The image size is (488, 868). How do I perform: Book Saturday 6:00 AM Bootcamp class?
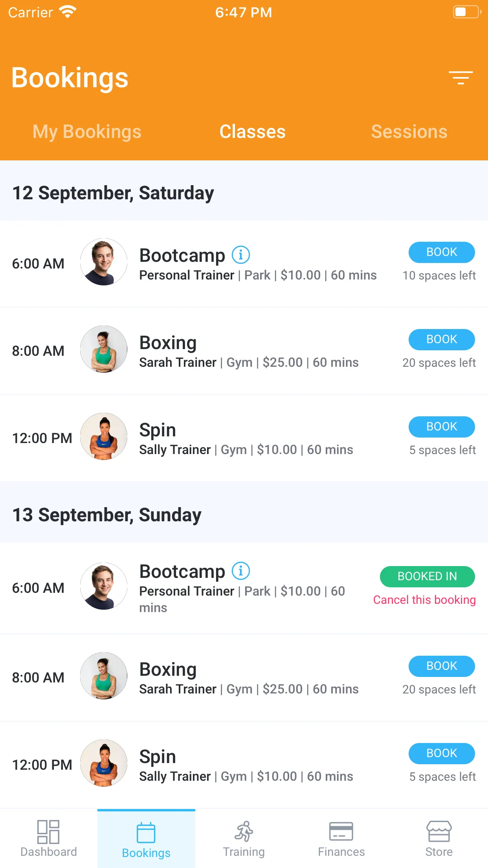pos(442,252)
